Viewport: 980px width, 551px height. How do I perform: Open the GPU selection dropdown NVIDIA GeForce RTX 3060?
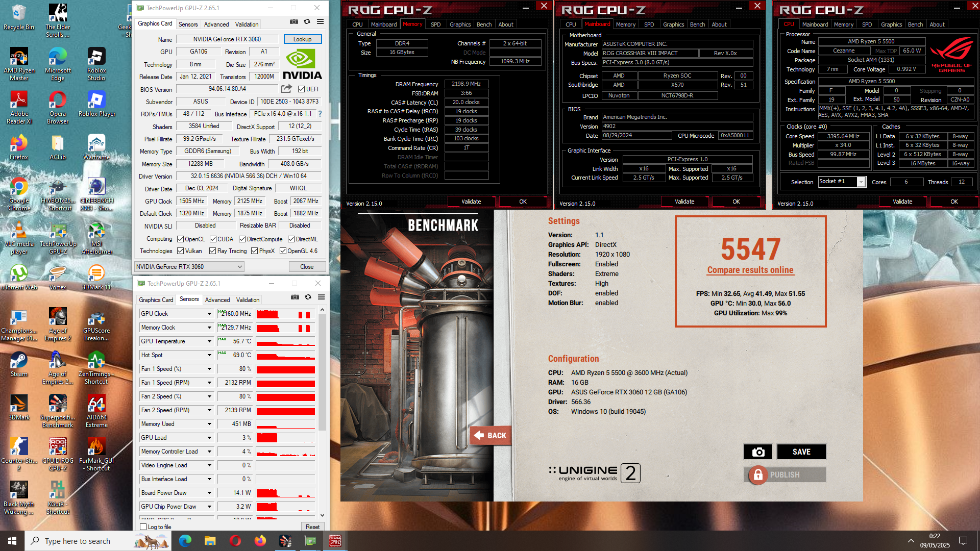(189, 266)
